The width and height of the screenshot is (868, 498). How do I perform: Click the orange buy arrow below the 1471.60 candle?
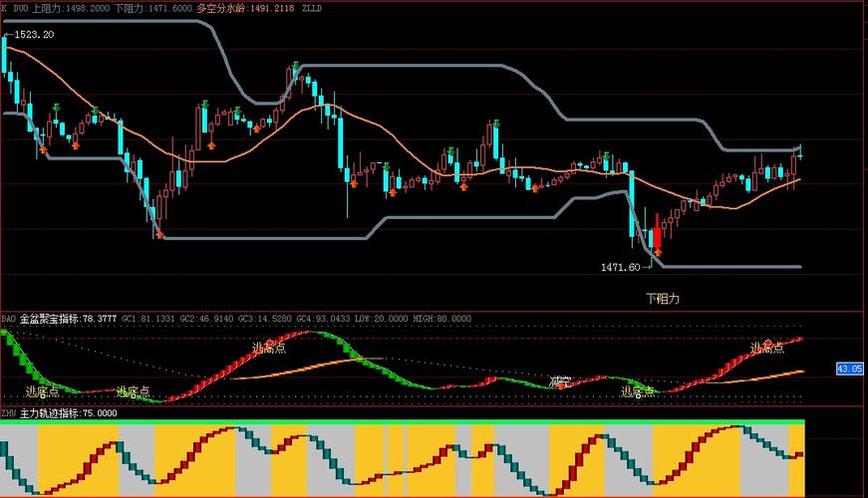[657, 253]
